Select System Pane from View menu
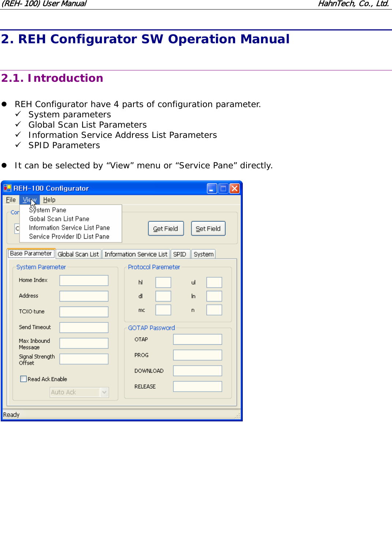The width and height of the screenshot is (392, 560). point(47,210)
